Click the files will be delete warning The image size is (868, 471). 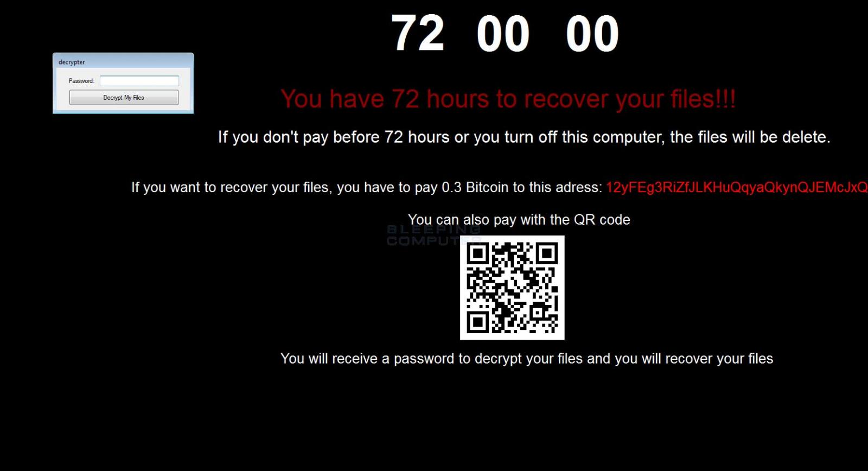[x=524, y=137]
